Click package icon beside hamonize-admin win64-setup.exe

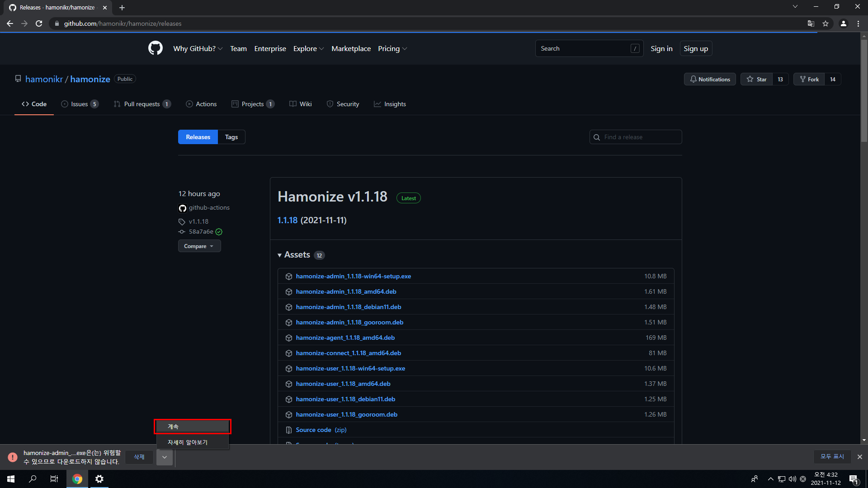coord(289,277)
